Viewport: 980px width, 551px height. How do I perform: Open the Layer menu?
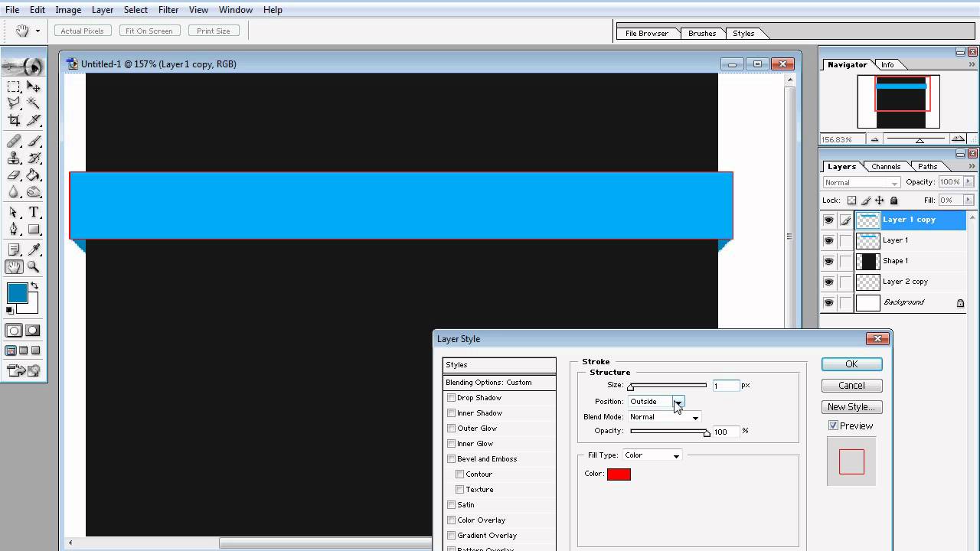(102, 10)
